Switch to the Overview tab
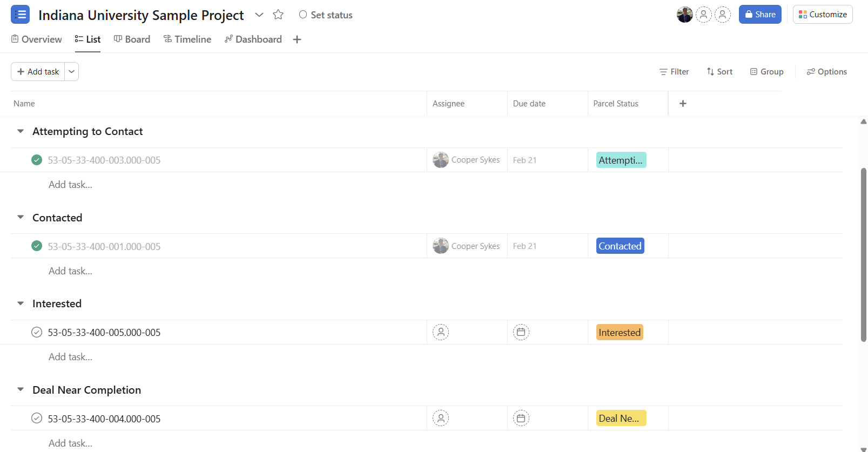Viewport: 868px width, 452px height. click(x=37, y=39)
